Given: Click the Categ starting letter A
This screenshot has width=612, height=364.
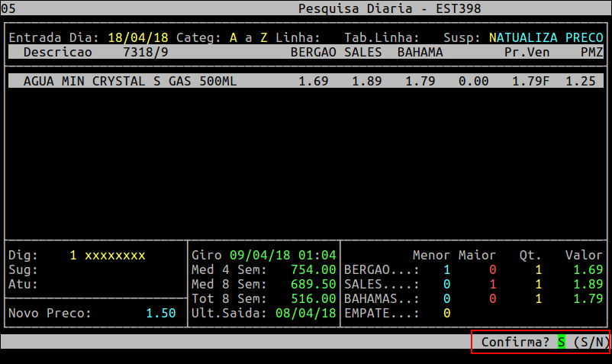Looking at the screenshot, I should click(233, 37).
